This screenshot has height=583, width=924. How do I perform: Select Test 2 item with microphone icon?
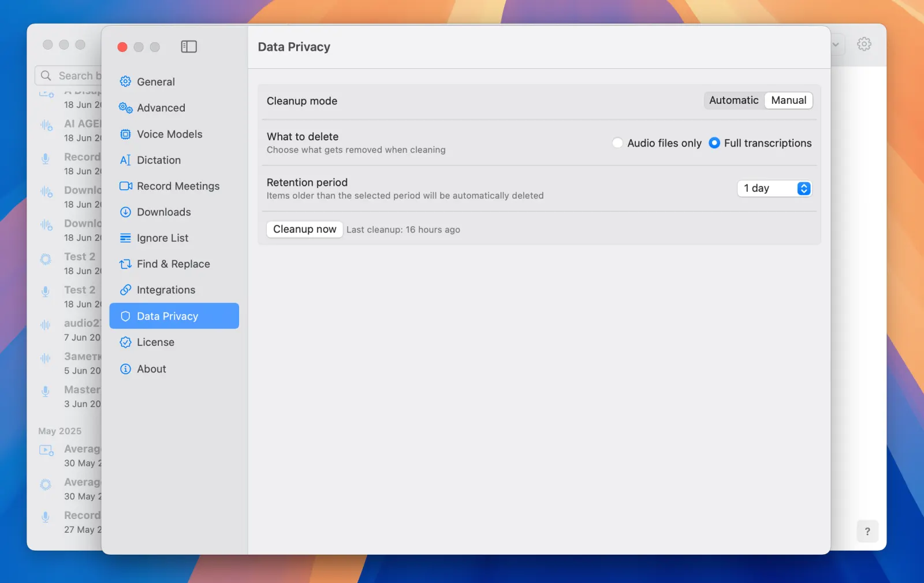tap(69, 297)
